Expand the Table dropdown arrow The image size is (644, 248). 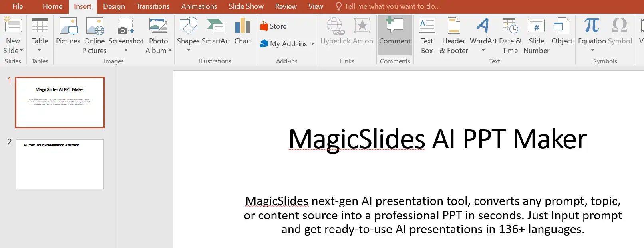tap(40, 51)
